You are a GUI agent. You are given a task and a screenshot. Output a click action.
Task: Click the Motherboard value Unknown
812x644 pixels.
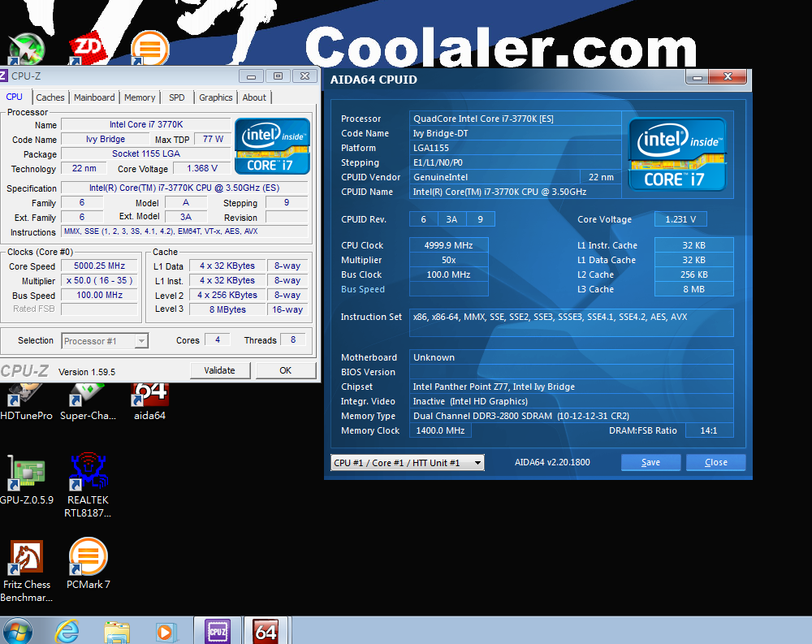pyautogui.click(x=571, y=357)
